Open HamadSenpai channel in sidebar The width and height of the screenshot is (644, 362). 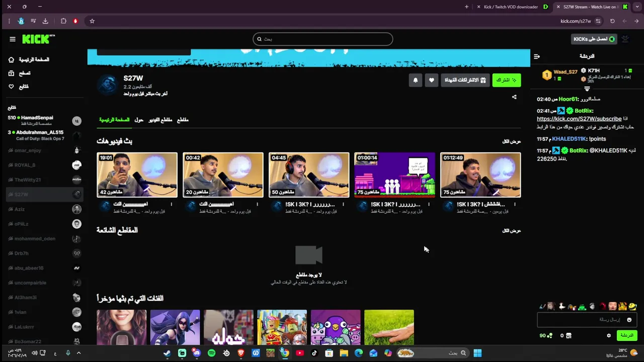pos(44,120)
